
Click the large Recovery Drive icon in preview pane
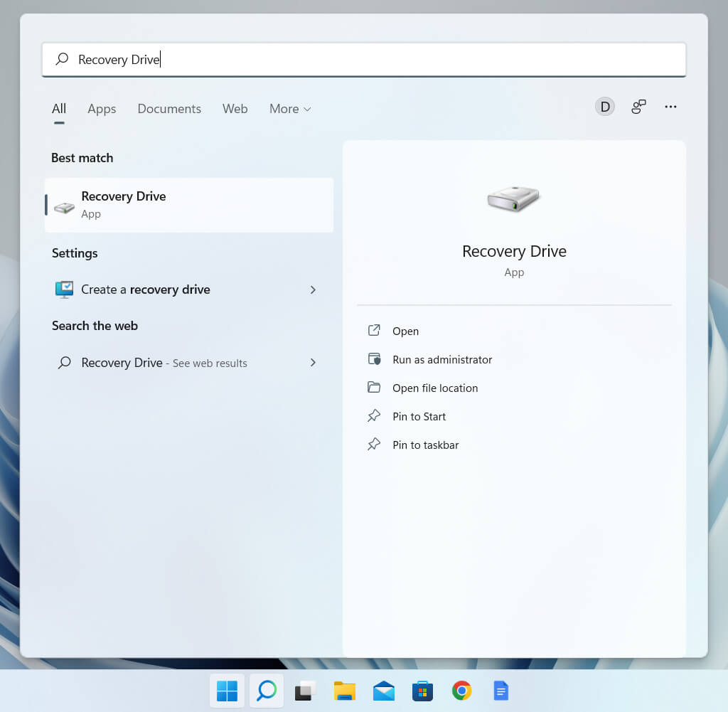(513, 198)
